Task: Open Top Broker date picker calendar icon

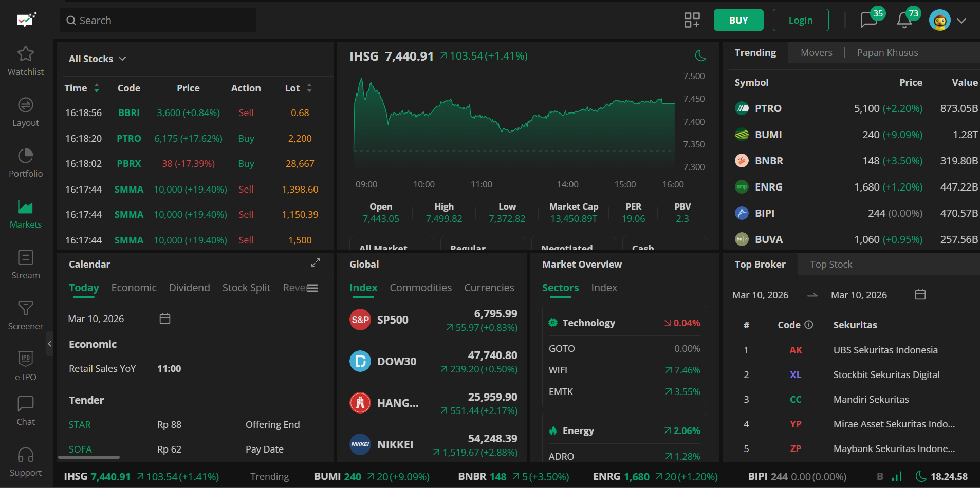Action: (920, 294)
